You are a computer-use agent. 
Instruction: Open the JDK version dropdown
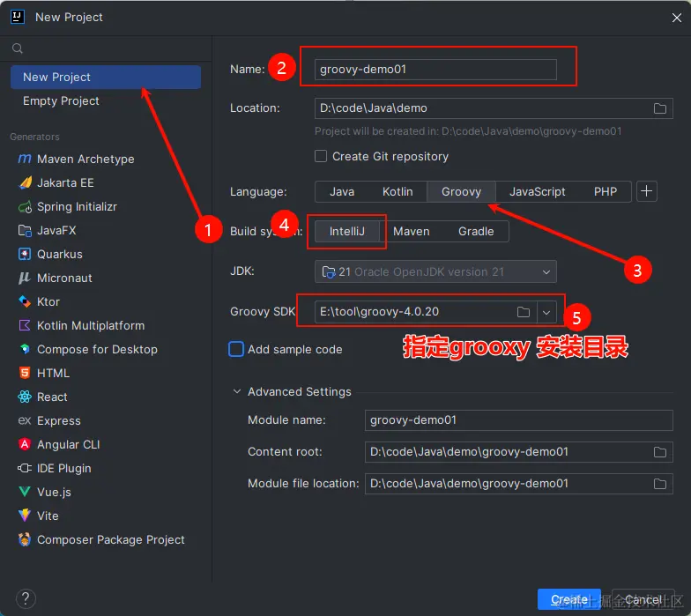click(435, 271)
